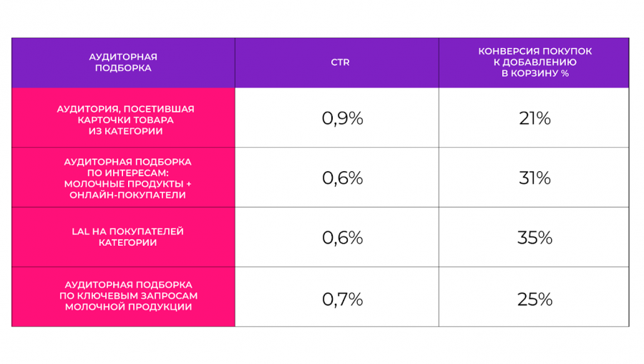Click the 0,6% CTR in LAL row
Viewport: 644px width, 364px height.
click(x=342, y=238)
